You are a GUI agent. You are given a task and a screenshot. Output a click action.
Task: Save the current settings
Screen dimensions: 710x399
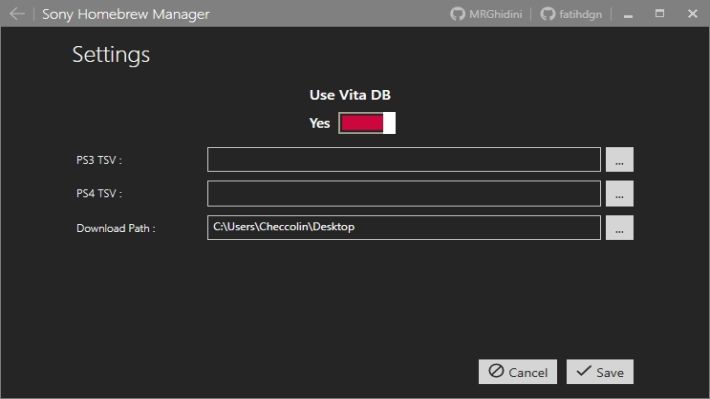[x=600, y=372]
